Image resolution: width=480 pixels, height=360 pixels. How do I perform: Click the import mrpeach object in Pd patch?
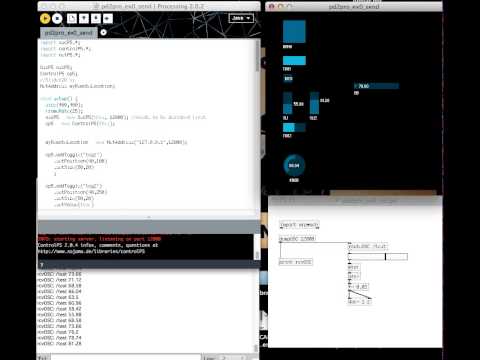point(299,225)
